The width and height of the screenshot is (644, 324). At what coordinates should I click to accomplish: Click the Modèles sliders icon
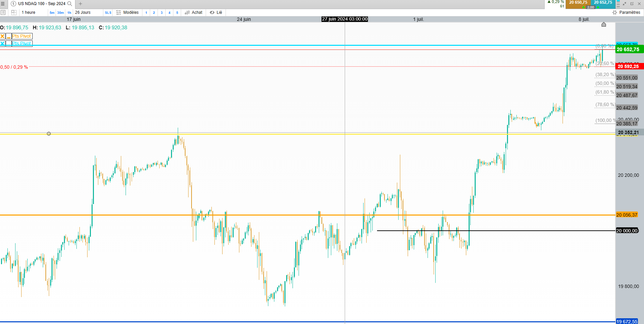tap(118, 12)
